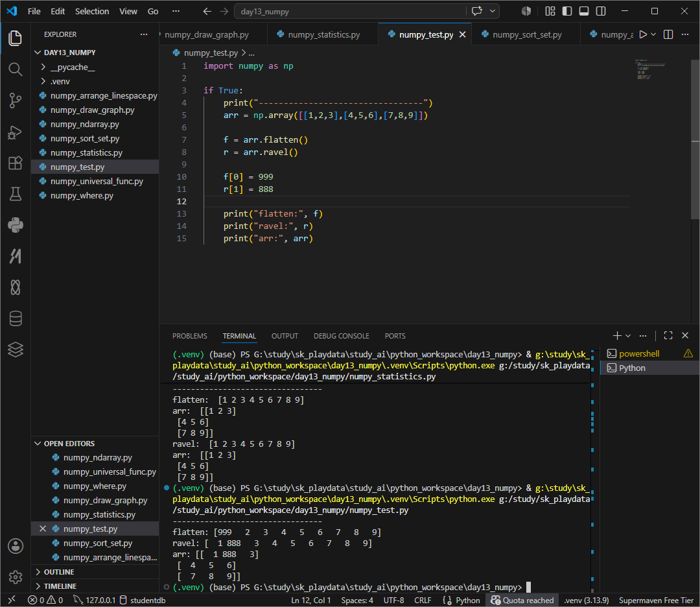Screen dimensions: 700x607
Task: Open the View menu
Action: pyautogui.click(x=128, y=11)
